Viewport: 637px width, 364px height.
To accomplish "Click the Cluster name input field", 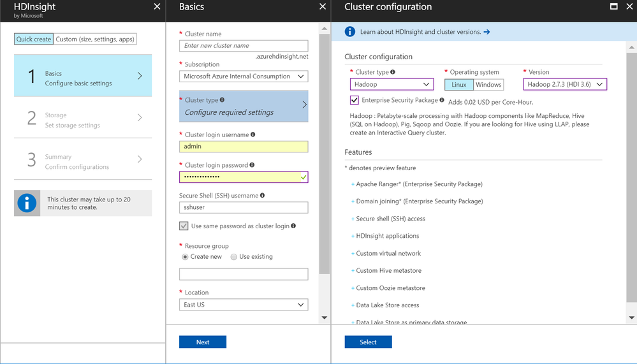I will point(244,46).
